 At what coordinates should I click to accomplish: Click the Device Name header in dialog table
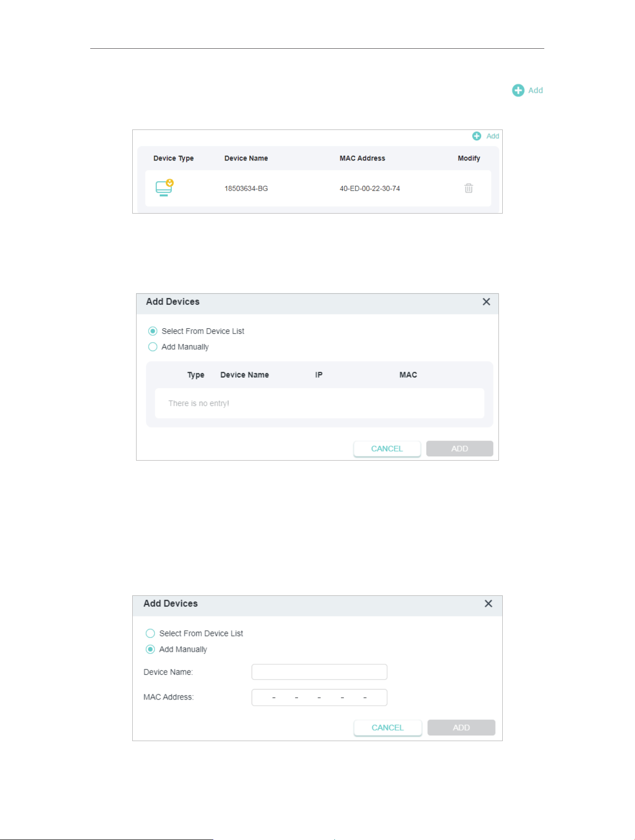(x=244, y=375)
